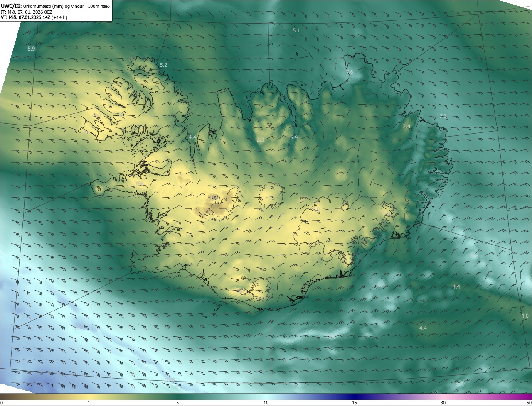Click the colour scale tick label '1'

89,403
